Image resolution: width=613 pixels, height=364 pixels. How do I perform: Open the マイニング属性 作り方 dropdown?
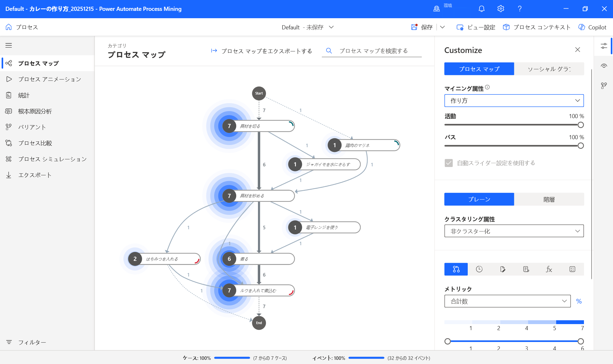tap(514, 101)
